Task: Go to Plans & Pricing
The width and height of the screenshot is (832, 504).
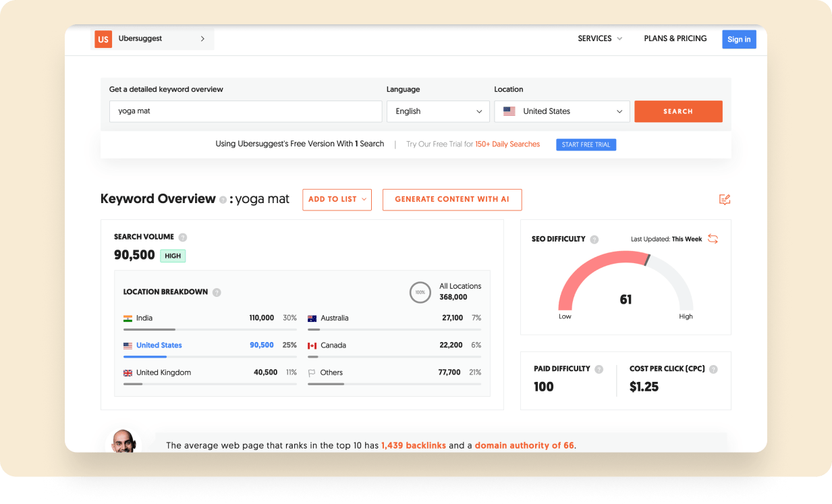Action: 675,39
